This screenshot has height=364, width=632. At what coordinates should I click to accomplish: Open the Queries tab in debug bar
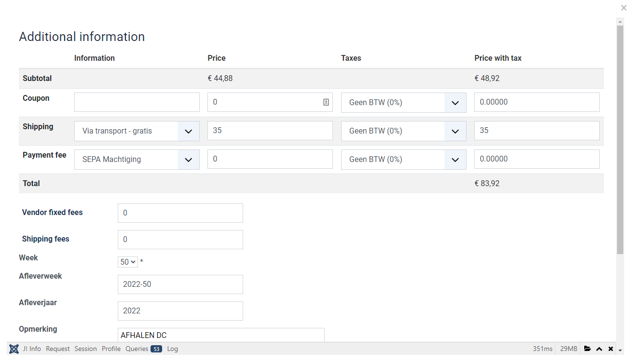pos(143,349)
